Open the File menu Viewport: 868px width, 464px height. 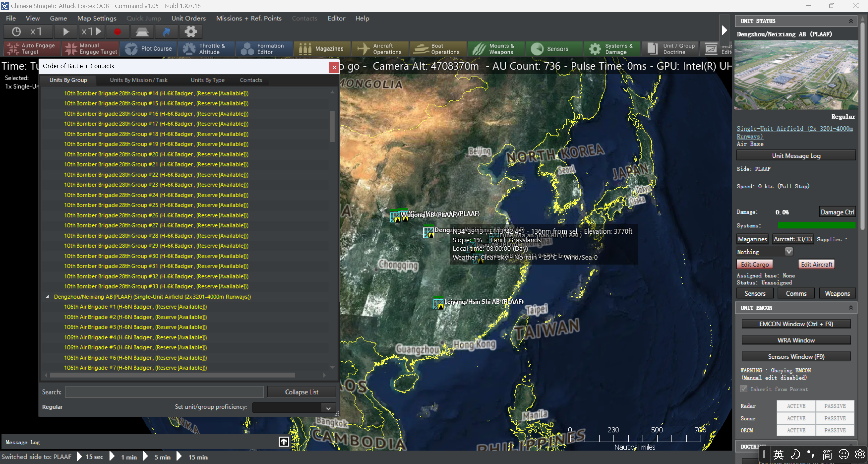(11, 18)
